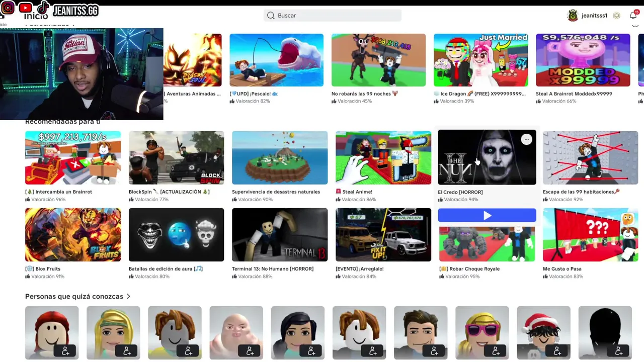Open options menu on El Credo card
Image resolution: width=644 pixels, height=362 pixels.
tap(526, 140)
